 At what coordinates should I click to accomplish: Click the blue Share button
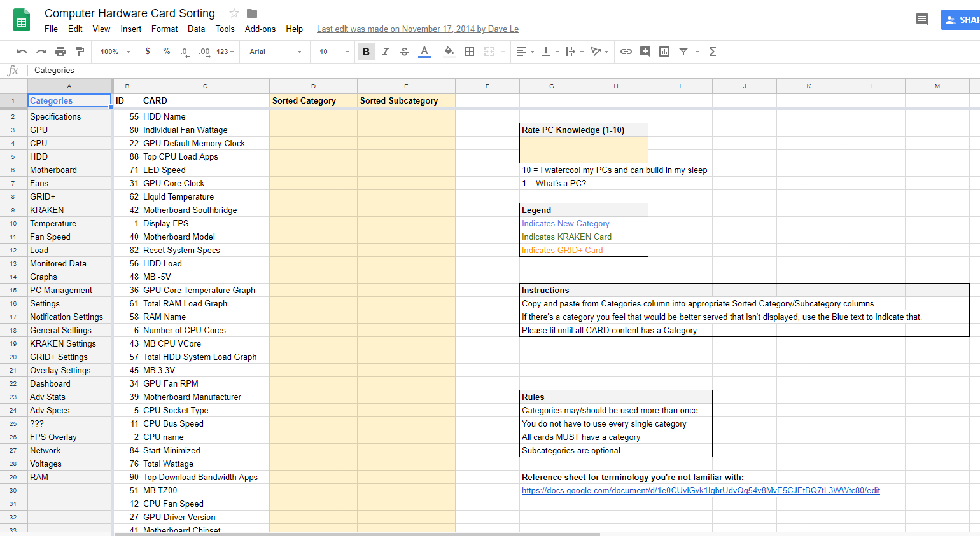click(x=961, y=20)
